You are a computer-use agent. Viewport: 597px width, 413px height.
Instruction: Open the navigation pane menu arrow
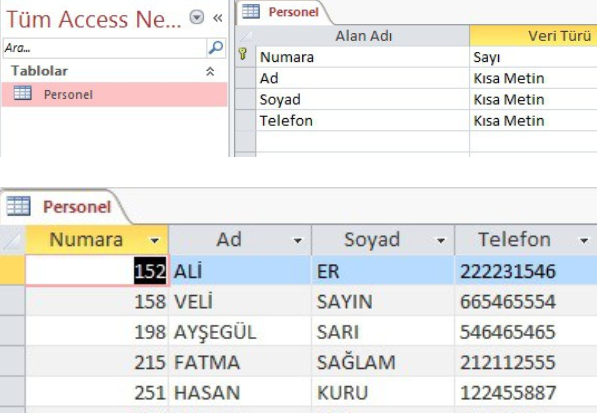point(197,17)
